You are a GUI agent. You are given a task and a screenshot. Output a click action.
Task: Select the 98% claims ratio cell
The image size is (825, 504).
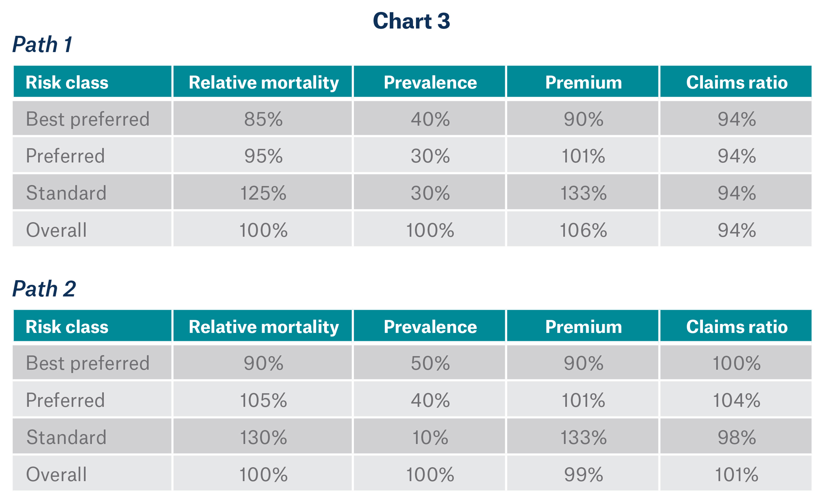(x=737, y=437)
